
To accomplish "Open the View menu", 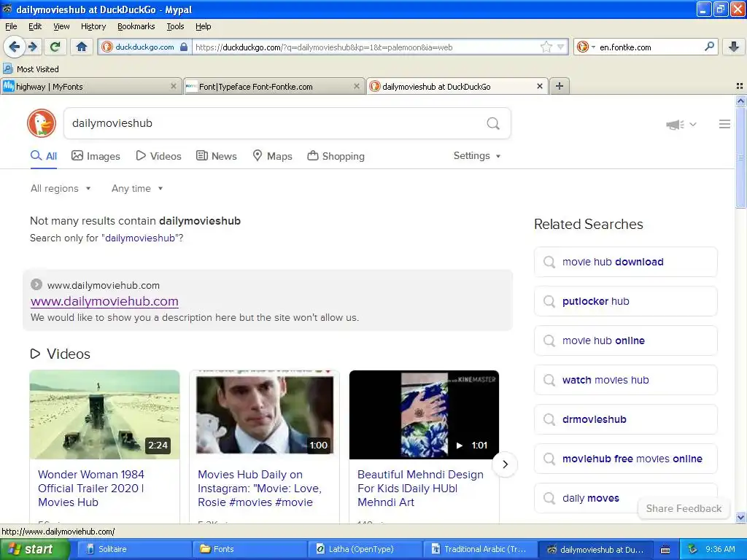I will click(x=61, y=26).
